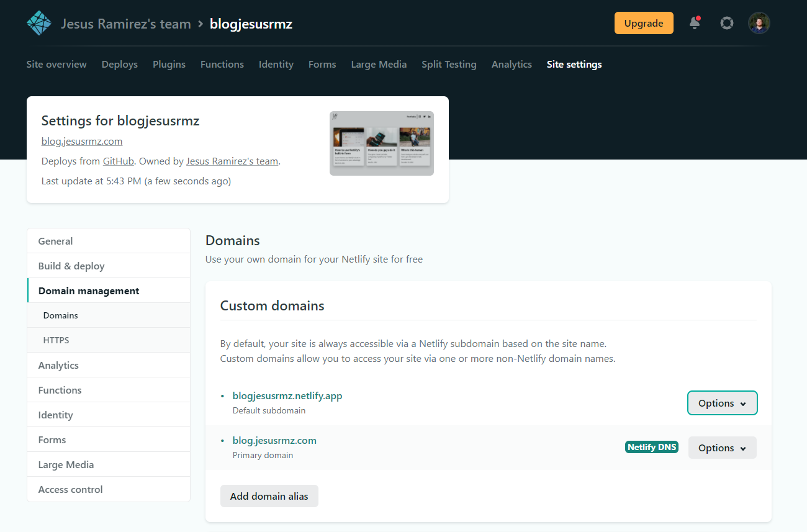
Task: Click Add domain alias button
Action: click(x=269, y=496)
